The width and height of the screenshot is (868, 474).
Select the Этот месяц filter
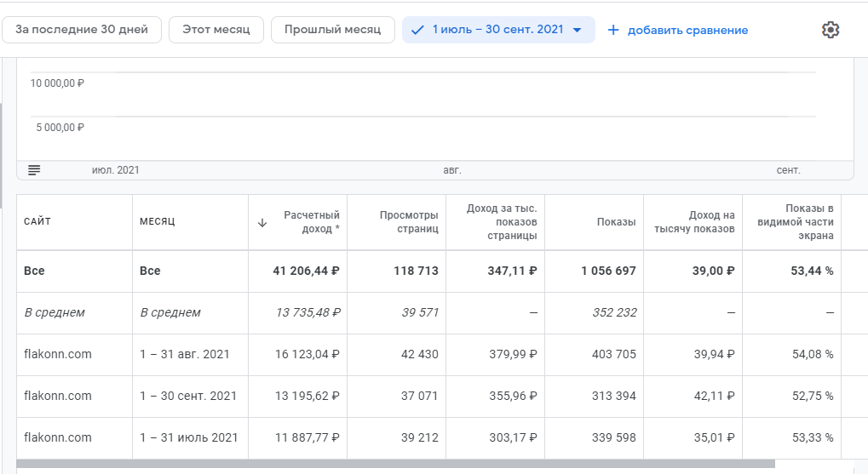point(216,30)
